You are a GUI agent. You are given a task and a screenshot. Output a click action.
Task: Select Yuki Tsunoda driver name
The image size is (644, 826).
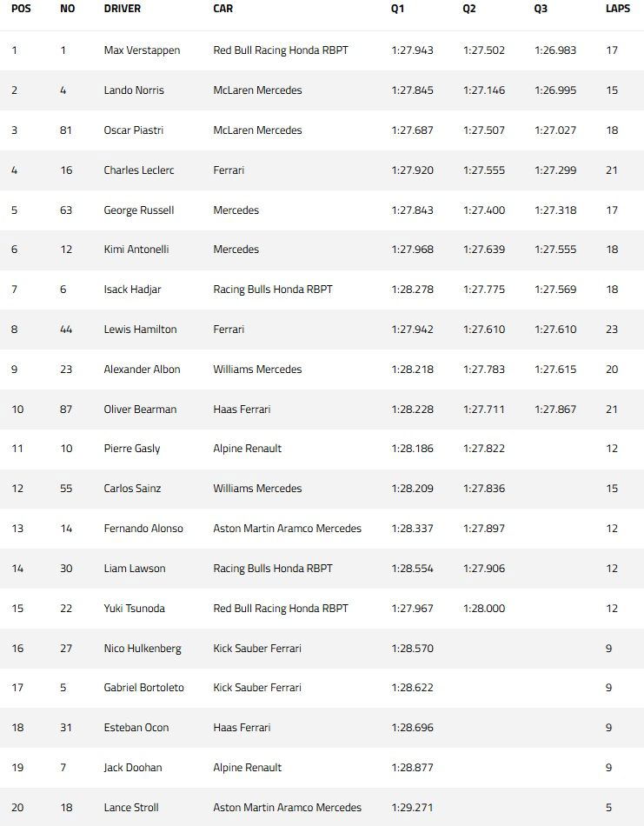pyautogui.click(x=135, y=609)
